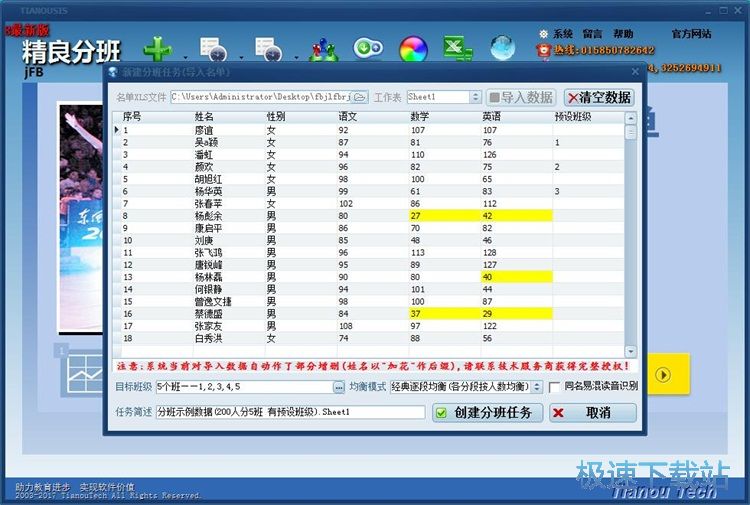Select the name cell 潘虹
This screenshot has width=750, height=505.
(x=229, y=155)
